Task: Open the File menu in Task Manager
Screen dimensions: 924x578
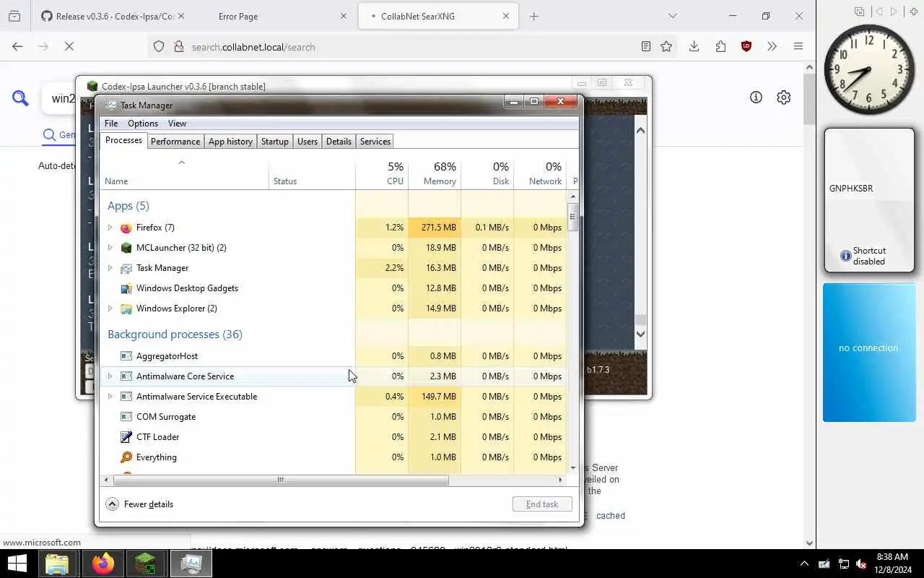Action: click(111, 124)
